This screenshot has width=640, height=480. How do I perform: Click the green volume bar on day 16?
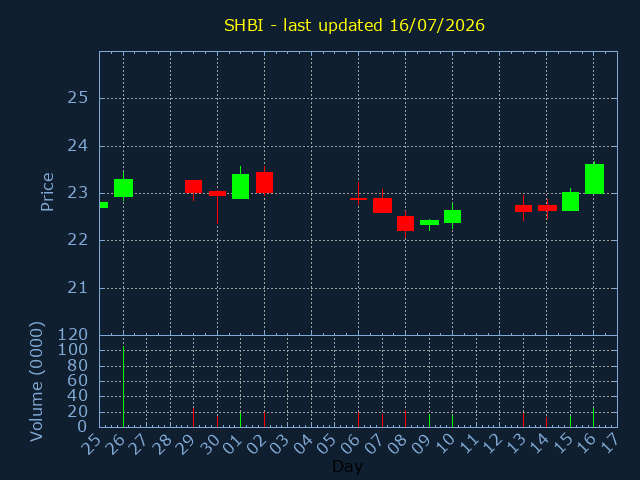coord(593,416)
